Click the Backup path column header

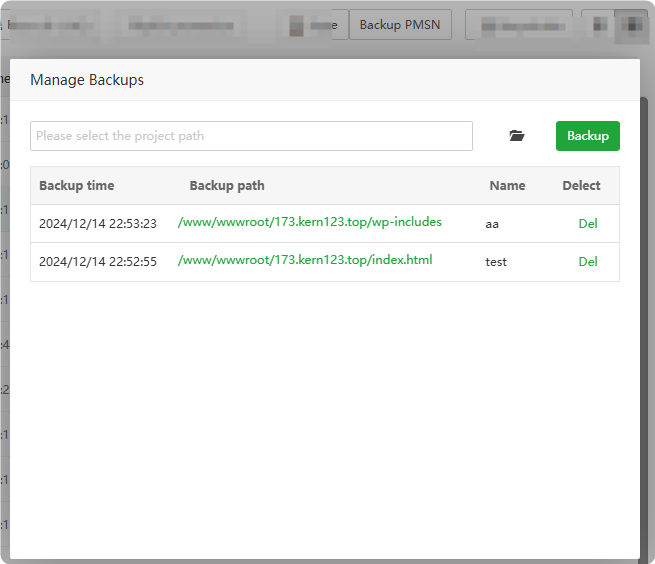coord(227,185)
